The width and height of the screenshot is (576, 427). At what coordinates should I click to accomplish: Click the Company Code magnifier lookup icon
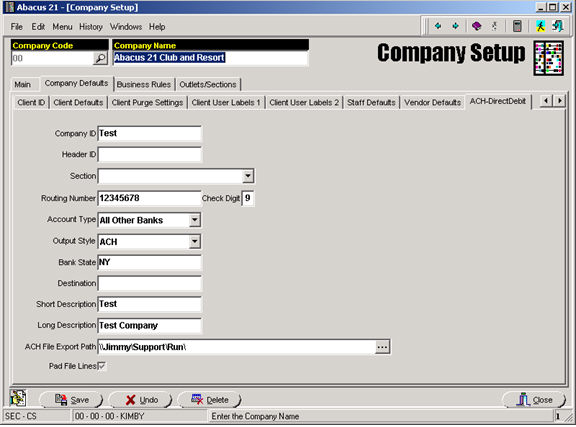coord(100,58)
